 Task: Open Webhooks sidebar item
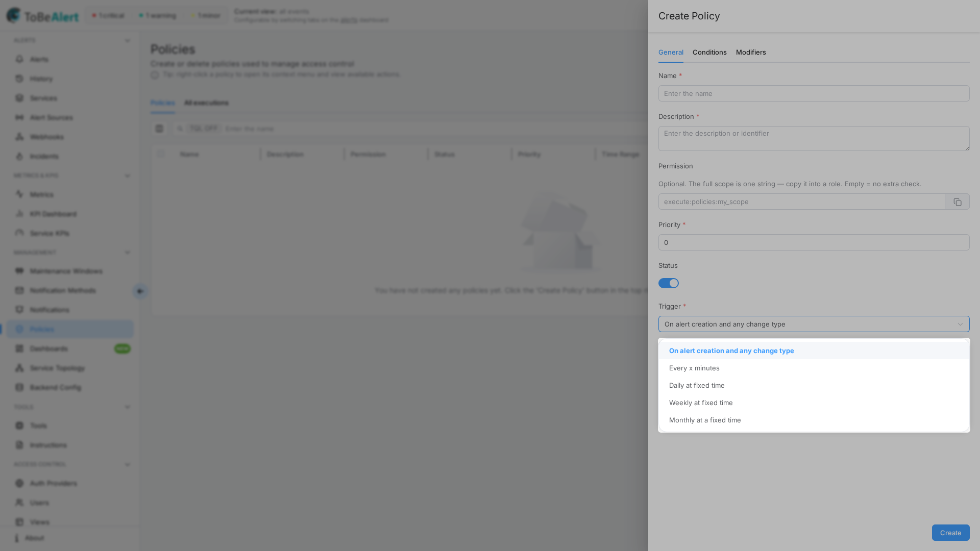[x=70, y=137]
